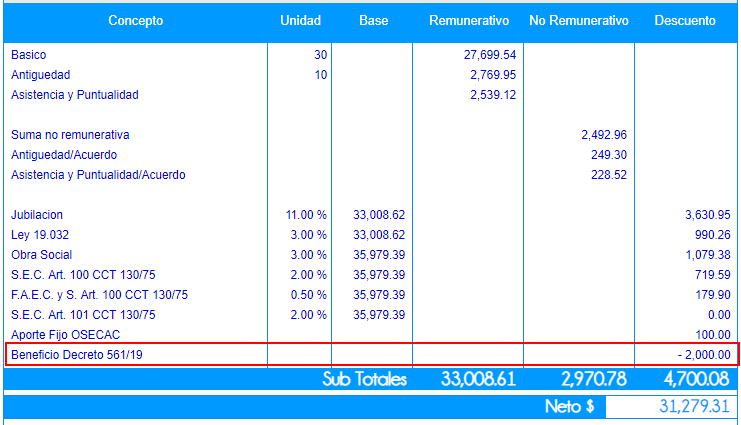
Task: Click the Base column header
Action: (372, 21)
